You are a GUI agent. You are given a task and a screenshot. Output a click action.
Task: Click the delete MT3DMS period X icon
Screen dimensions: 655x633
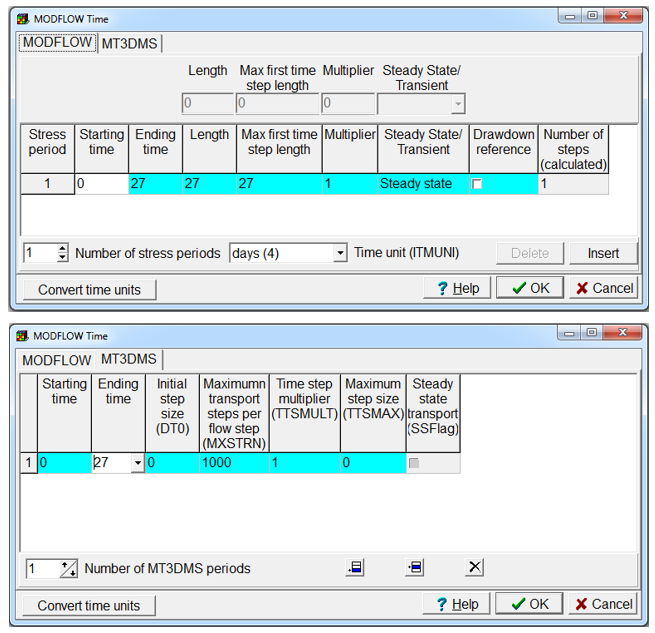pos(475,567)
